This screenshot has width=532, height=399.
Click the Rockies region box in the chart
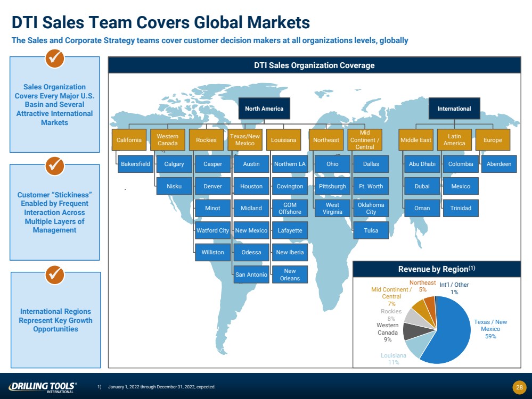click(206, 140)
